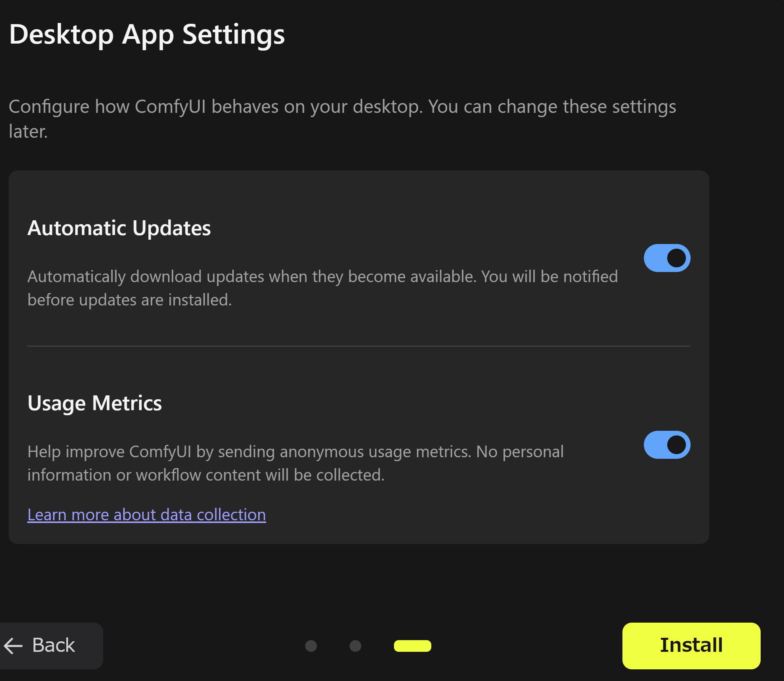784x681 pixels.
Task: Jump to the first step dot
Action: tap(311, 646)
